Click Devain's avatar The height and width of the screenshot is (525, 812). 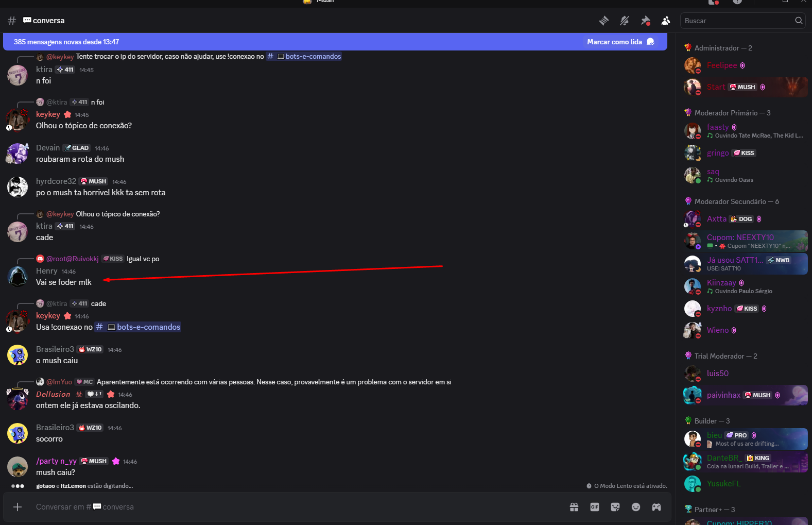[x=18, y=154]
